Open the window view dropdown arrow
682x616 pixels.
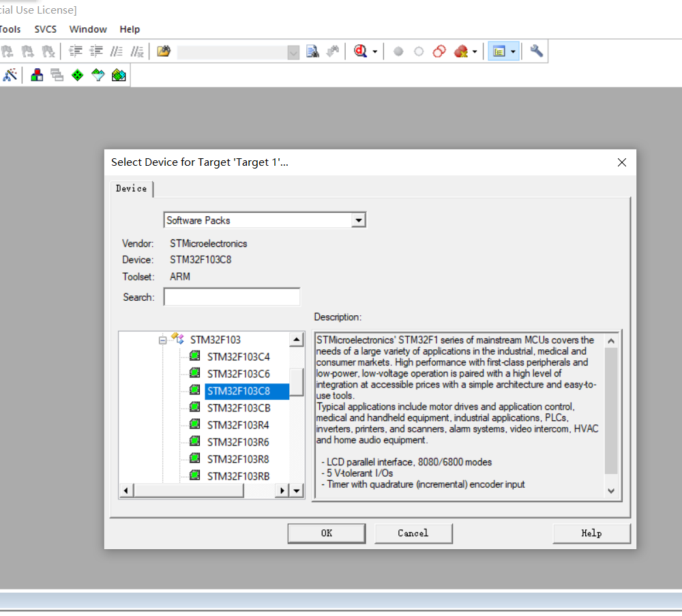514,52
